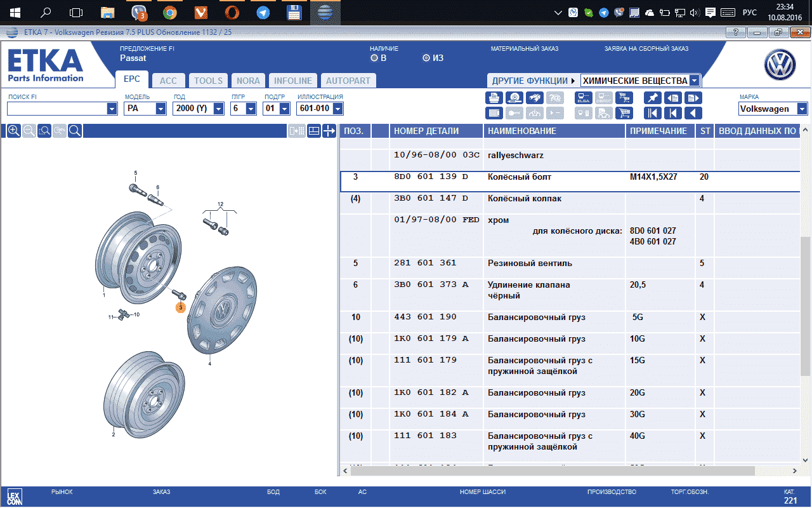
Task: Click the Viber taskbar icon with badge
Action: pyautogui.click(x=139, y=13)
